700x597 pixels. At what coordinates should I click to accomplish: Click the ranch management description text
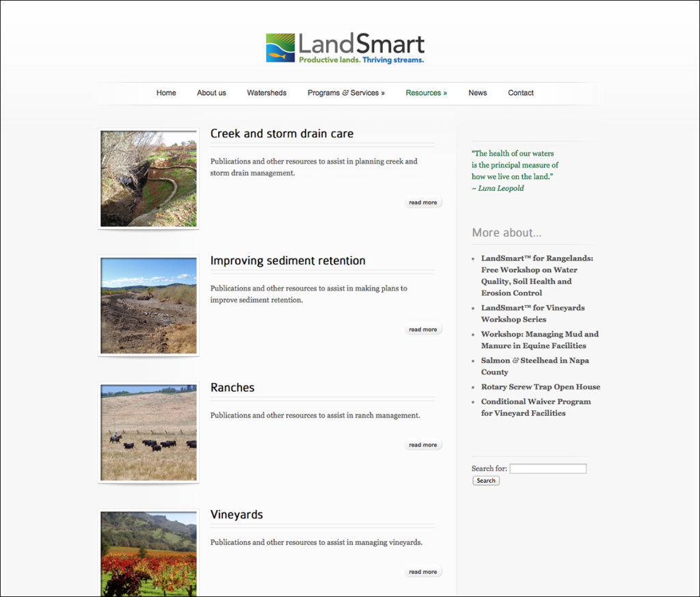315,415
